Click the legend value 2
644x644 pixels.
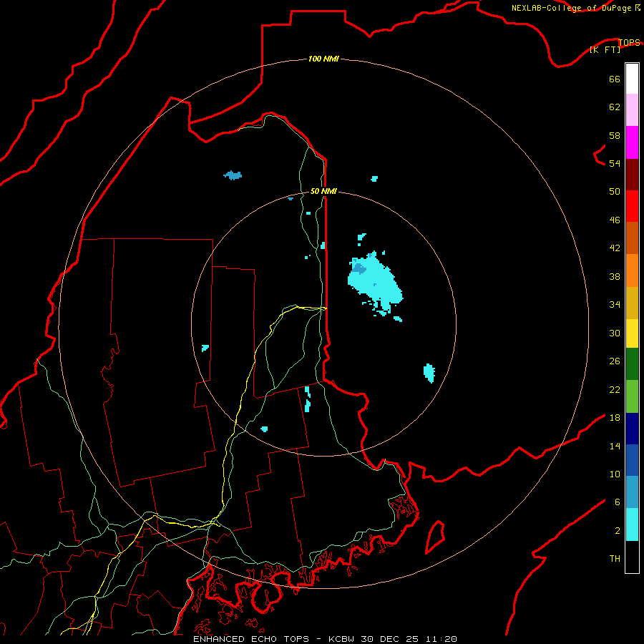[x=618, y=531]
